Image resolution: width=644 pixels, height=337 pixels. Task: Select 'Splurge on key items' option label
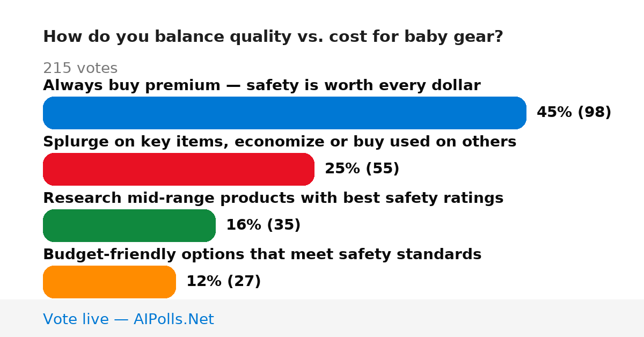280,142
